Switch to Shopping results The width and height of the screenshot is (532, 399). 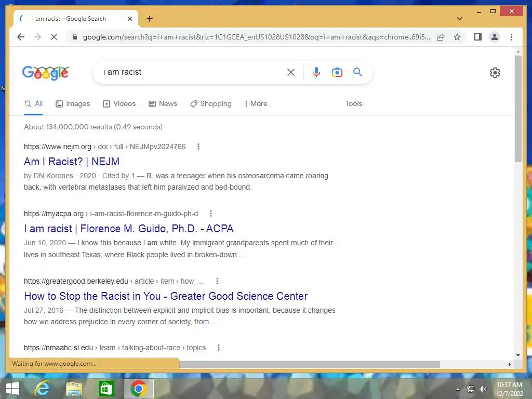(211, 104)
